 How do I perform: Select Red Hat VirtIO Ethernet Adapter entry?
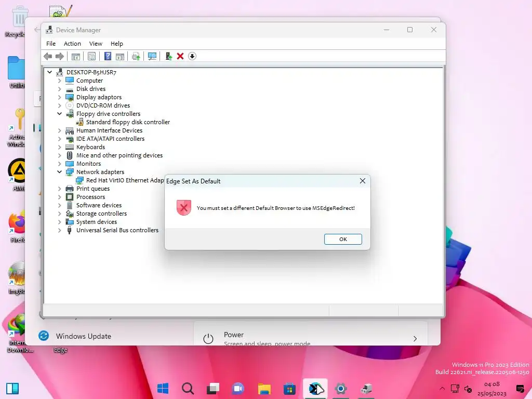click(125, 180)
